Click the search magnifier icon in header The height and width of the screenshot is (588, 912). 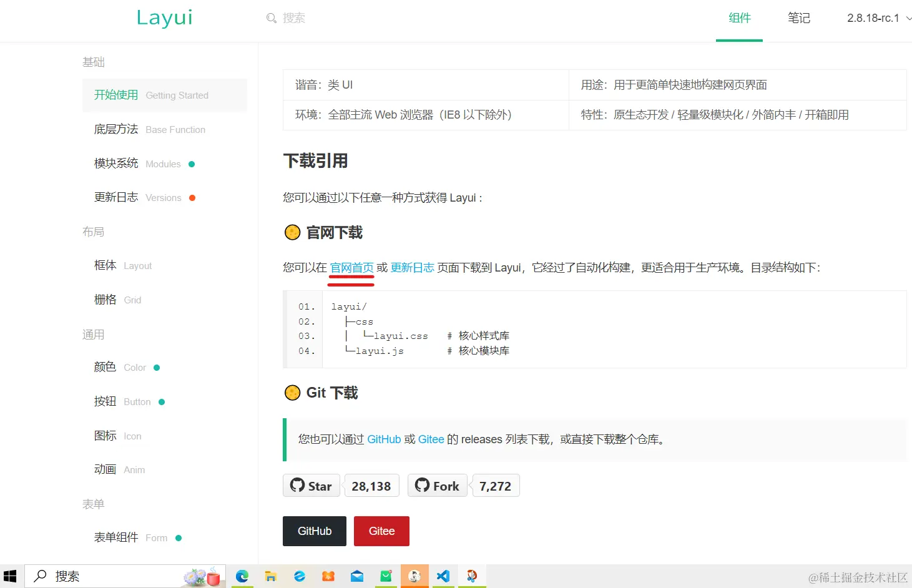(272, 18)
